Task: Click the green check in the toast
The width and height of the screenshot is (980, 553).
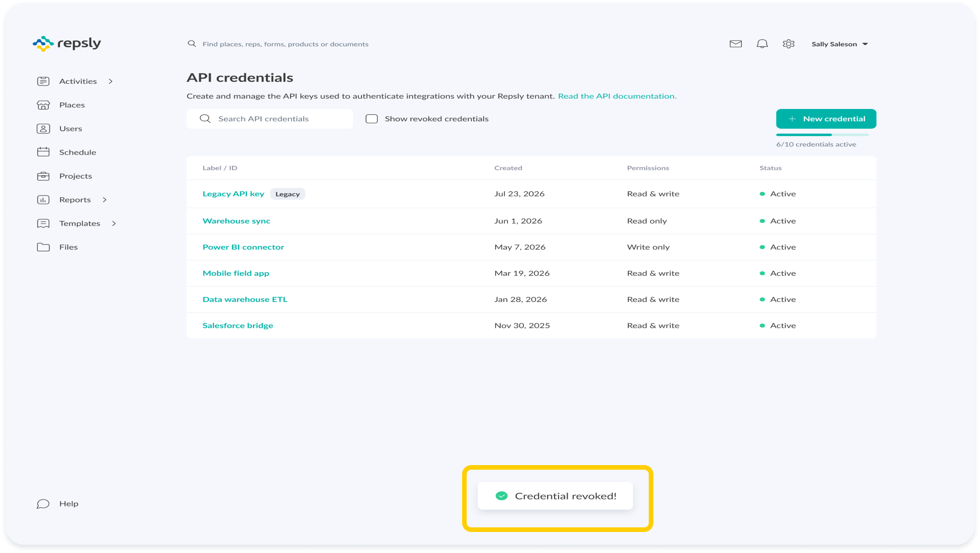Action: [x=501, y=496]
